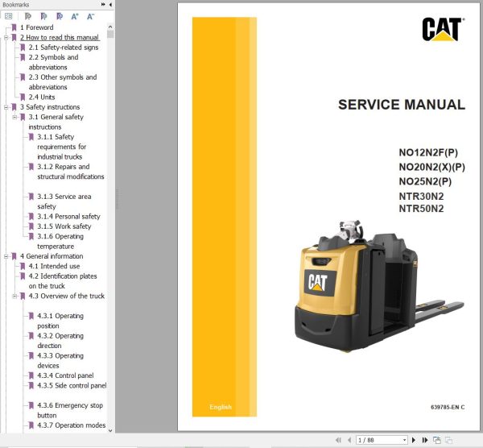
Task: Go to first page button
Action: 338,440
